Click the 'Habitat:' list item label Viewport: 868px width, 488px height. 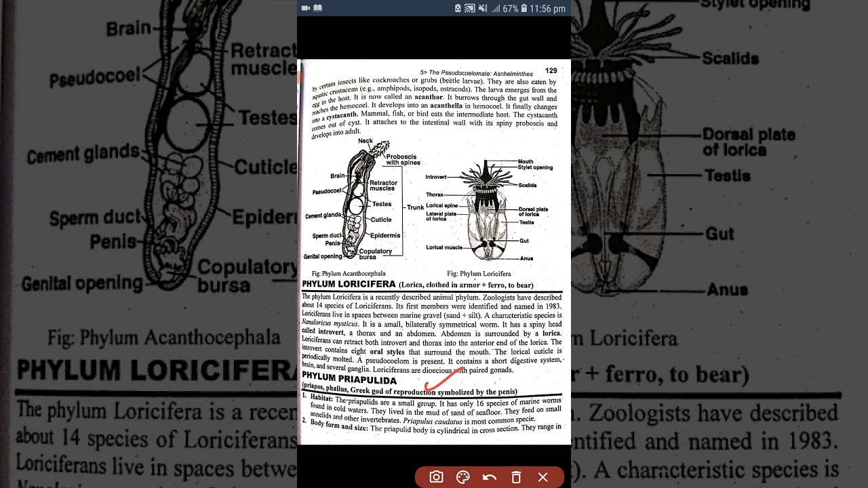(x=322, y=399)
